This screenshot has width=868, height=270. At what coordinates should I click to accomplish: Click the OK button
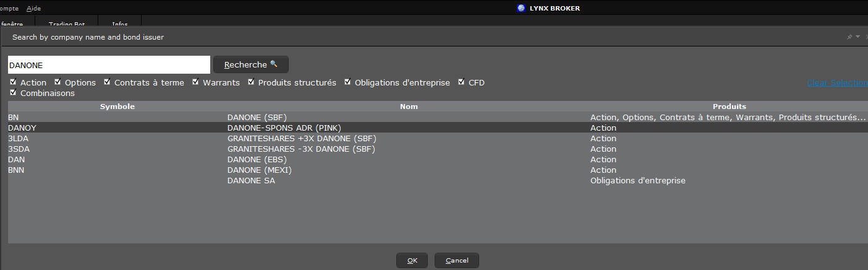click(x=412, y=260)
